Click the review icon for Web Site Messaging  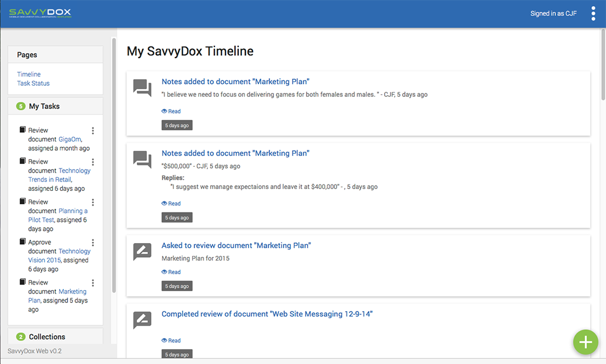point(142,321)
